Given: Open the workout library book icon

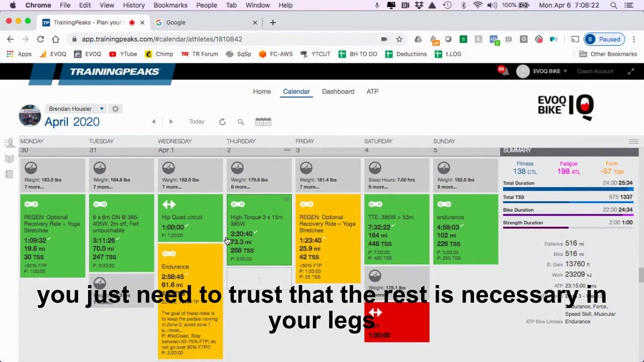Looking at the screenshot, I should (x=9, y=159).
